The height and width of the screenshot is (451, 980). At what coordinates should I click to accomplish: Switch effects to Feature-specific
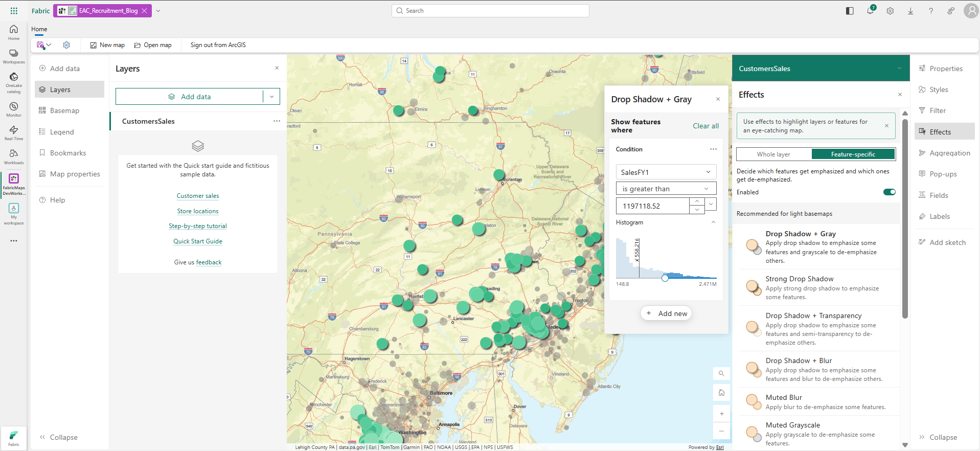[853, 154]
